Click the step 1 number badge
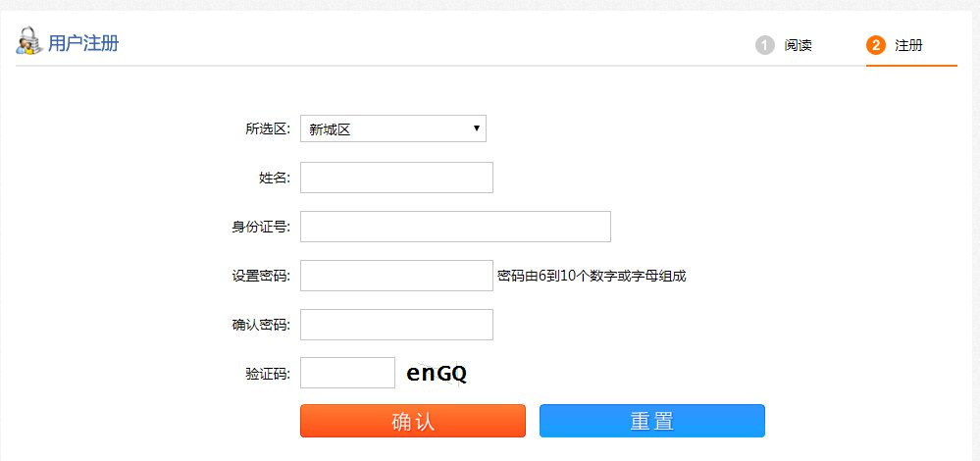Screen dimensions: 980x461 point(765,45)
